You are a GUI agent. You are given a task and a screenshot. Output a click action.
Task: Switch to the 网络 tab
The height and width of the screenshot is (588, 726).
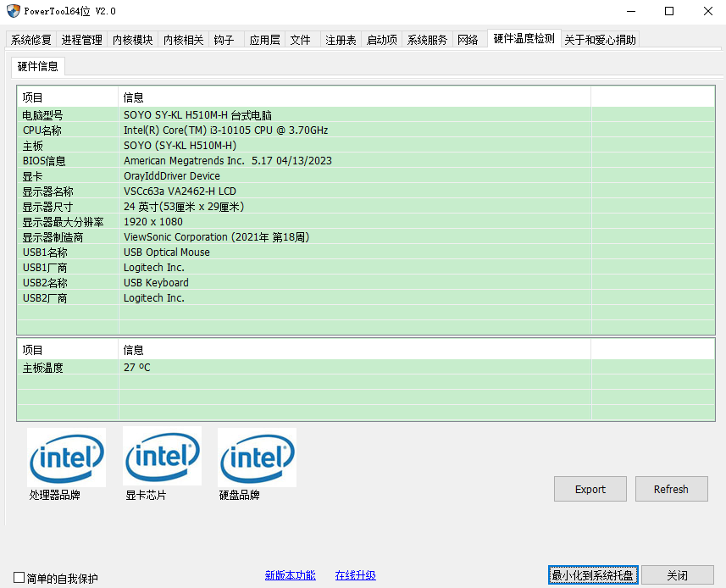[468, 40]
